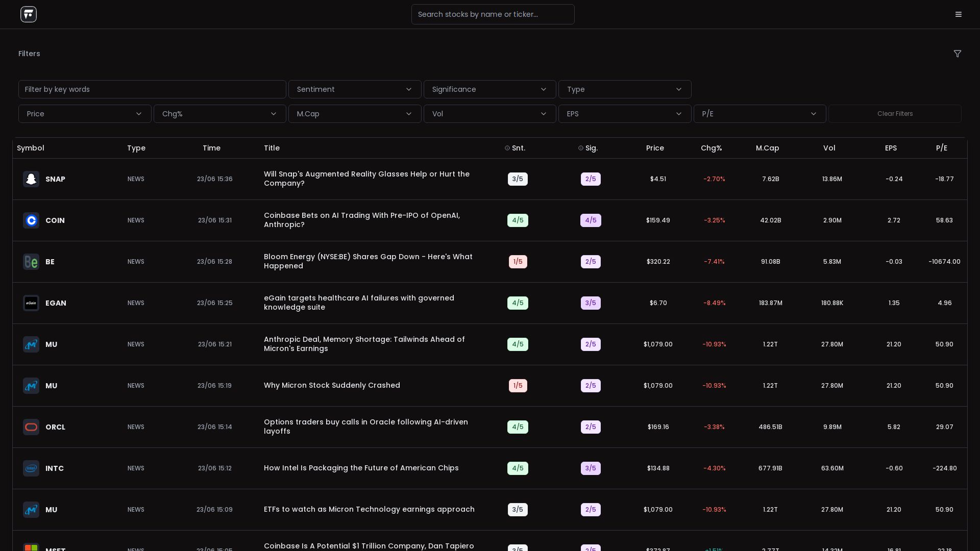
Task: Click the INTC ticker symbol
Action: click(55, 468)
